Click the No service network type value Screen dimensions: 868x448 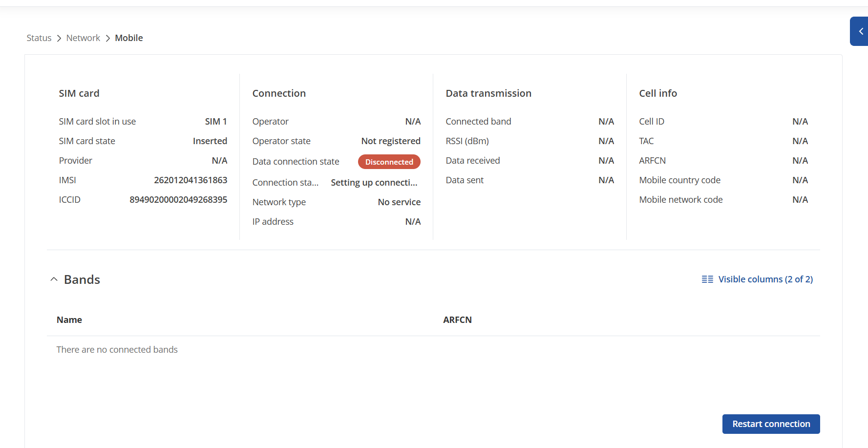[x=399, y=202]
